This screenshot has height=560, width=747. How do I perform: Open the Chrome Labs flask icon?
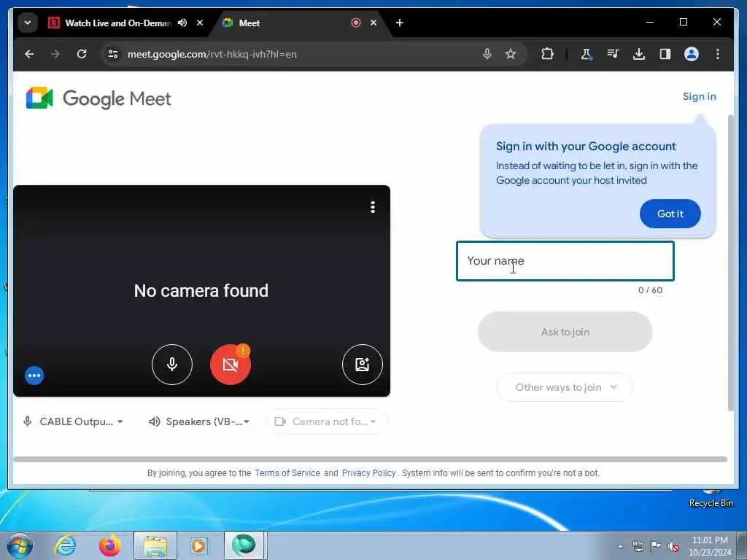[587, 54]
